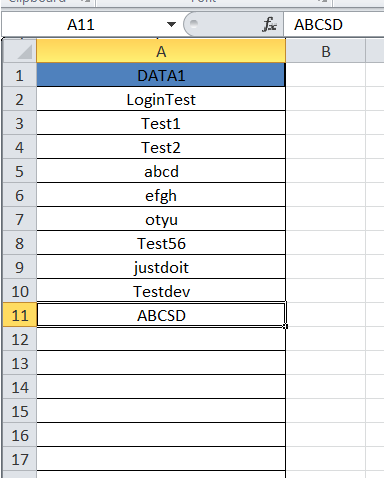Click the Insert Function fx icon
This screenshot has width=384, height=478.
(269, 24)
